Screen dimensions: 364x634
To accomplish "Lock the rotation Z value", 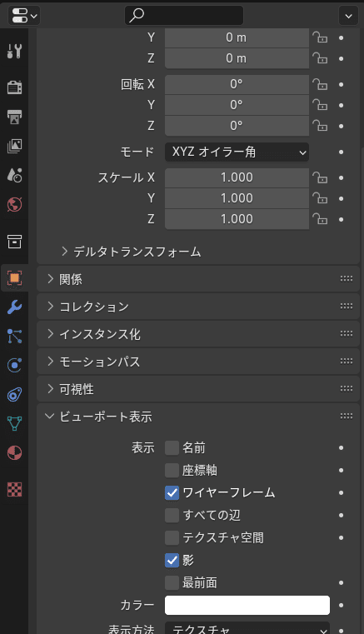I will coord(320,126).
